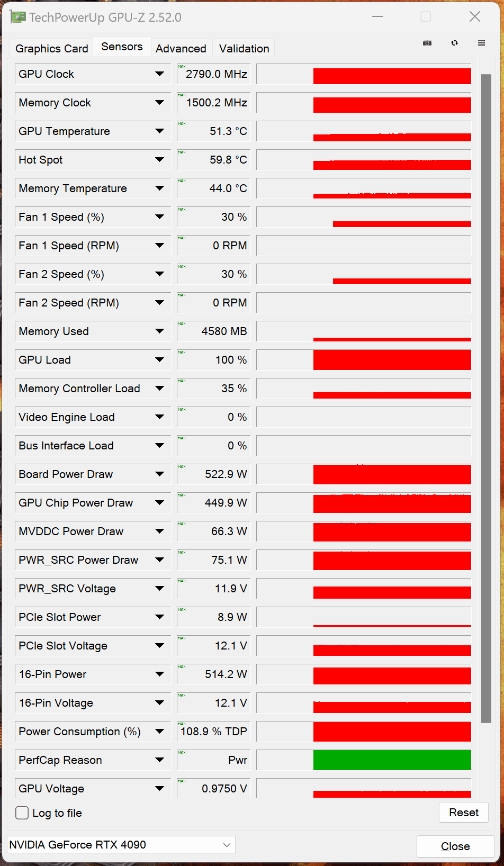The image size is (504, 866).
Task: Click the green PerfCap Reason graph
Action: (x=364, y=760)
